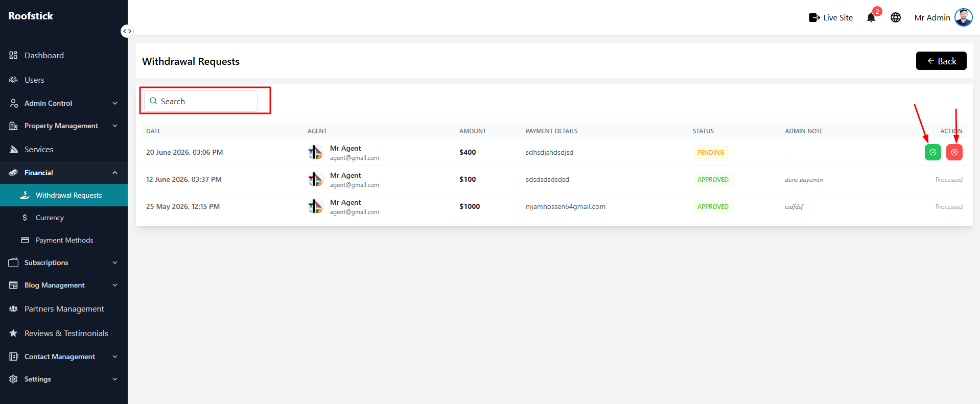Open the Payment Methods submenu item

pyautogui.click(x=63, y=240)
